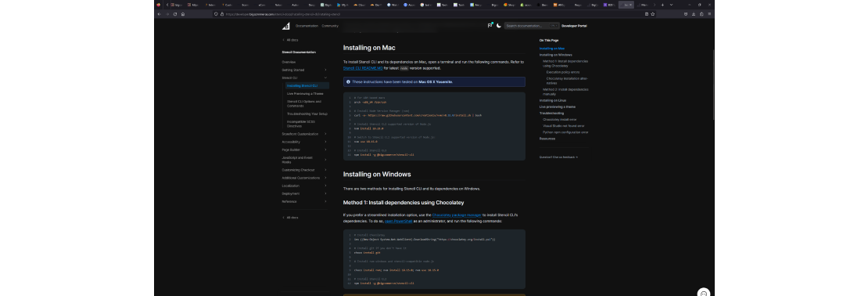Click the browser forward arrow
This screenshot has width=868, height=296.
click(167, 14)
